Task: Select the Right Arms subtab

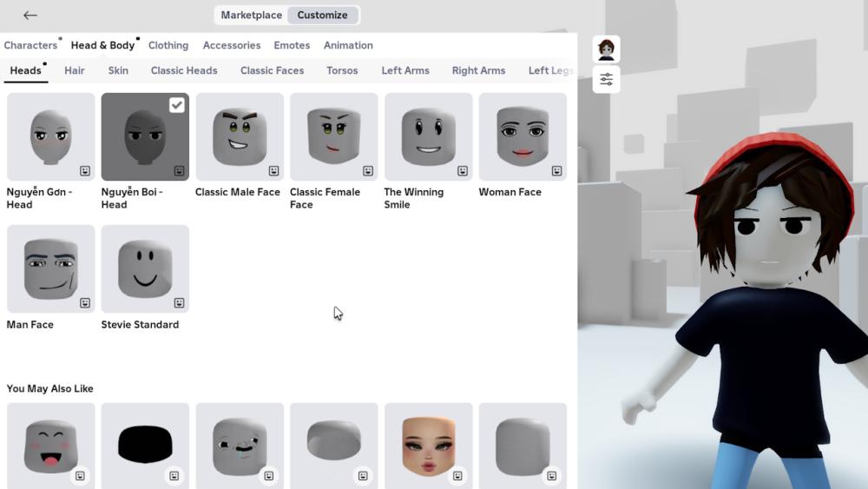Action: (x=478, y=71)
